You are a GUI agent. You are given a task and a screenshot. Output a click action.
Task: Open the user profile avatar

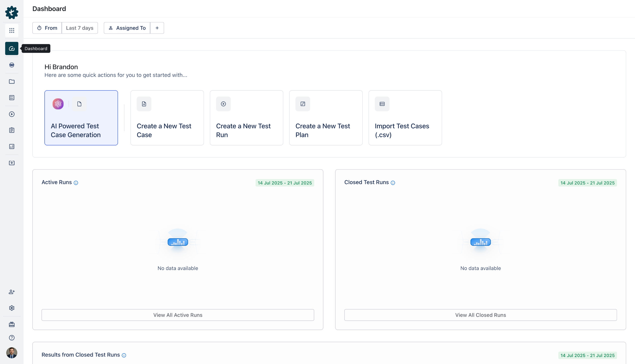coord(12,353)
